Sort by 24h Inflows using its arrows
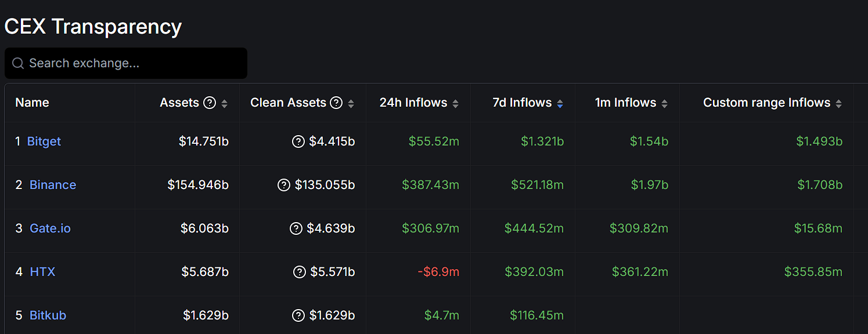The image size is (868, 334). pyautogui.click(x=456, y=104)
